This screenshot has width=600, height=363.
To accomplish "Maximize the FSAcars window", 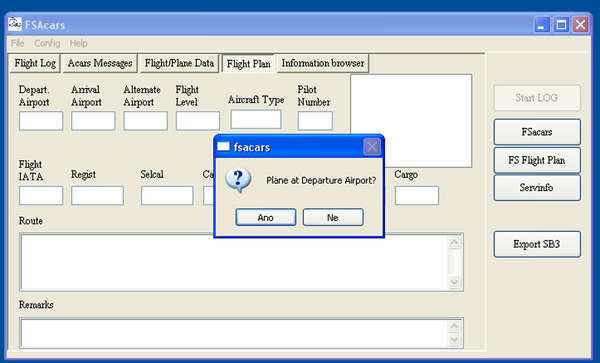I will click(561, 25).
